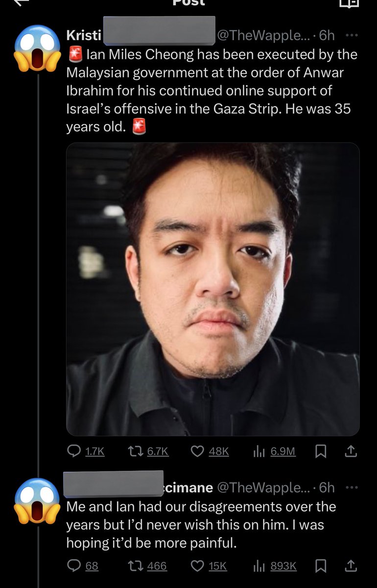Bookmark the first post with the photo
This screenshot has width=377, height=588.
pyautogui.click(x=321, y=451)
